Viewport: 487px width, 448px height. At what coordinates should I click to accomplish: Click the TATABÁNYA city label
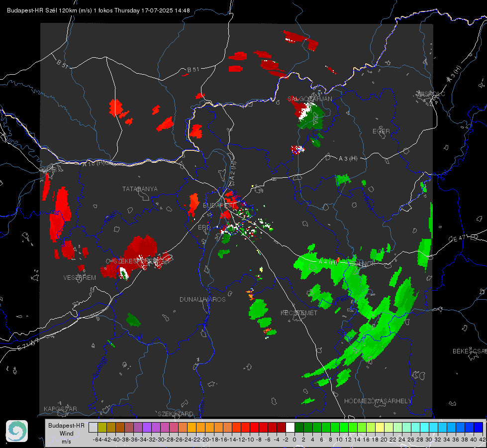(140, 189)
